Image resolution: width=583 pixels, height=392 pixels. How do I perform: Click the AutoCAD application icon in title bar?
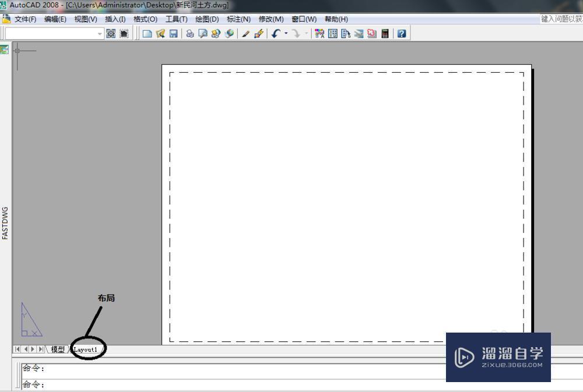tap(3, 5)
